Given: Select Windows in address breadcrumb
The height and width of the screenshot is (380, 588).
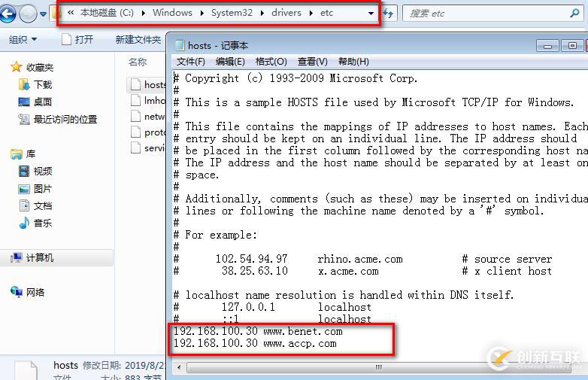Looking at the screenshot, I should (x=172, y=13).
